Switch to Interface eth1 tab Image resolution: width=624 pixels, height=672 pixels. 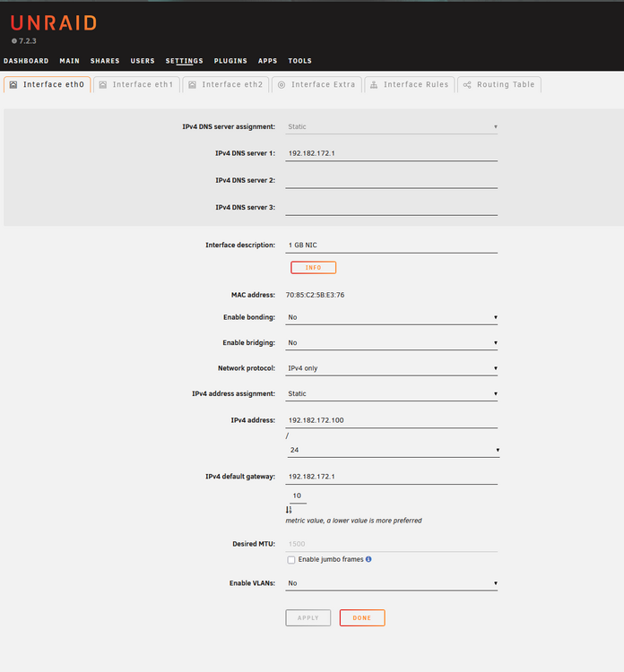[x=136, y=85]
